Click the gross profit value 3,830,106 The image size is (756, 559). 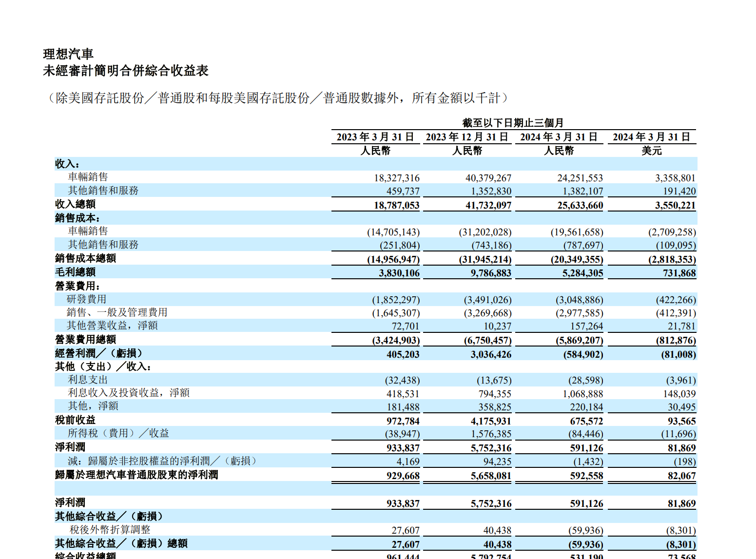399,273
